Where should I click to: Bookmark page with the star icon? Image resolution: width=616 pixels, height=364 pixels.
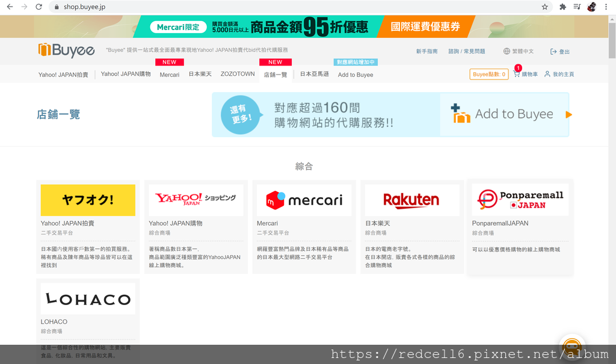coord(544,7)
